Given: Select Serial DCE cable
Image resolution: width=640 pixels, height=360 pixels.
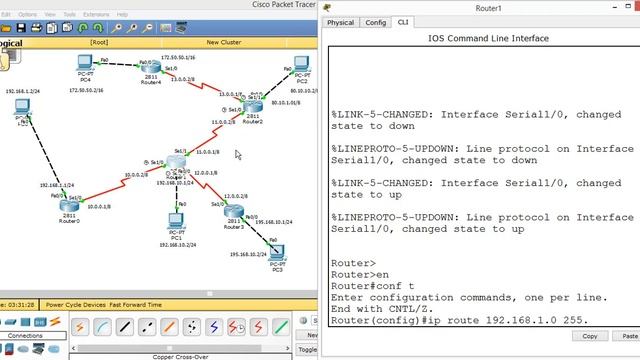Looking at the screenshot, I should [236, 327].
